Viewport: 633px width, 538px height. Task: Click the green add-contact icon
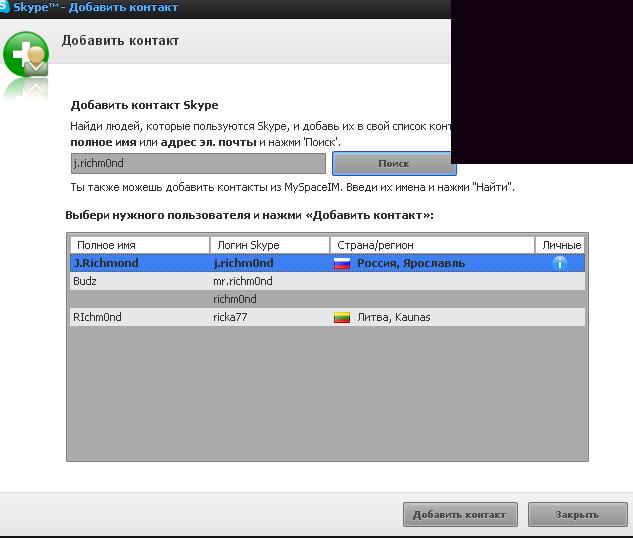point(26,54)
